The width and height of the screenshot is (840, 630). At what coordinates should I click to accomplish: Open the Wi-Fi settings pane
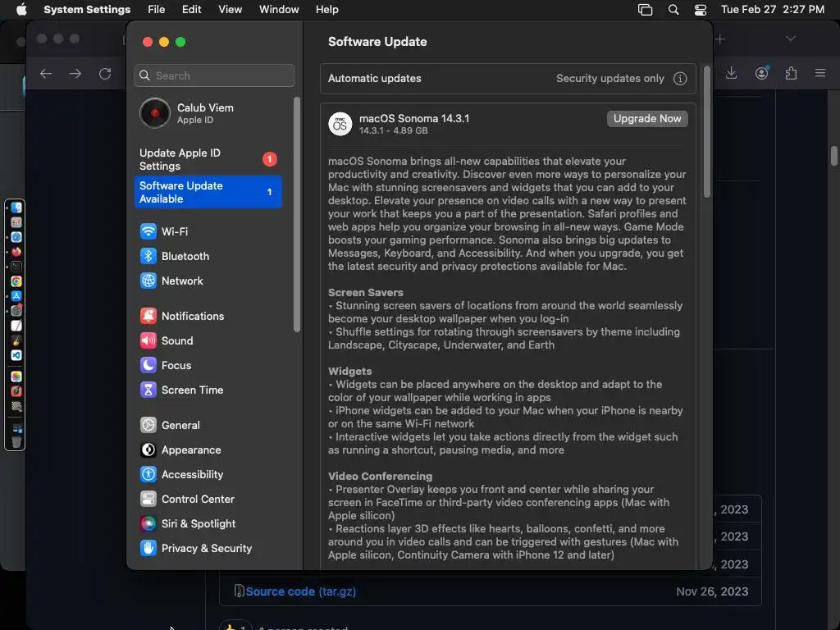[164, 231]
